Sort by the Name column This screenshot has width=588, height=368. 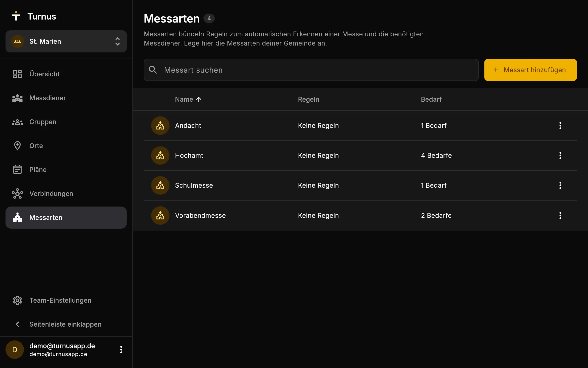[184, 99]
